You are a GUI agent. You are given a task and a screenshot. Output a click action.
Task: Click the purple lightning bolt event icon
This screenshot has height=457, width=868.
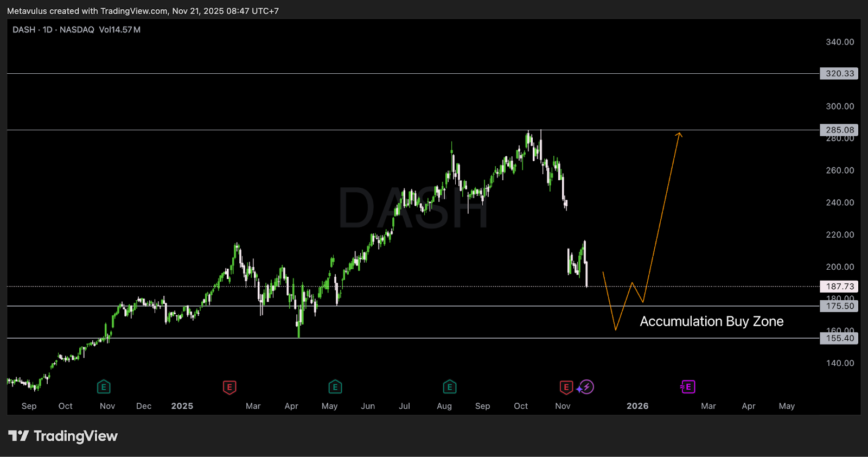[x=586, y=387]
